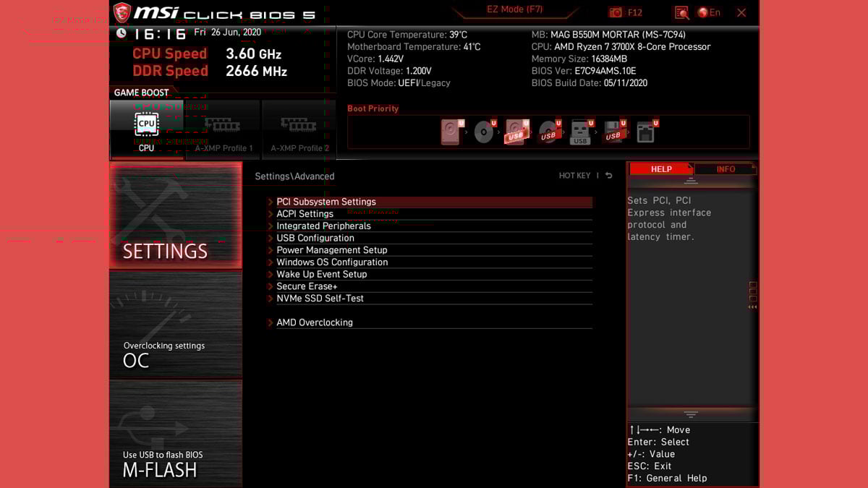868x488 pixels.
Task: Select the hard disk boot priority icon
Action: 452,132
